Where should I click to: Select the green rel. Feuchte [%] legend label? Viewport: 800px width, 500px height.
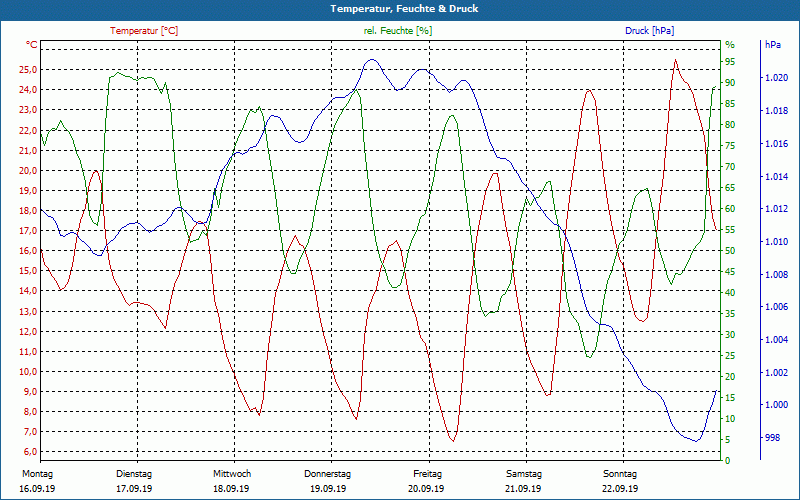398,31
